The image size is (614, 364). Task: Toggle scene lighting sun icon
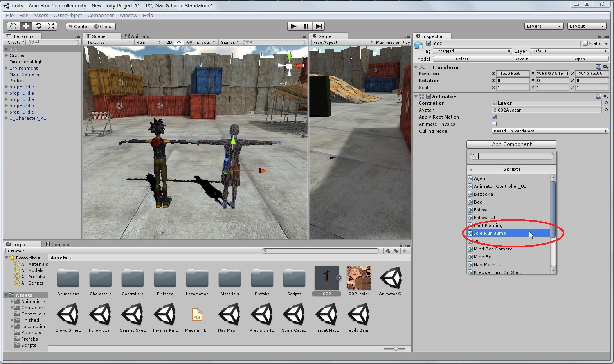(x=179, y=42)
